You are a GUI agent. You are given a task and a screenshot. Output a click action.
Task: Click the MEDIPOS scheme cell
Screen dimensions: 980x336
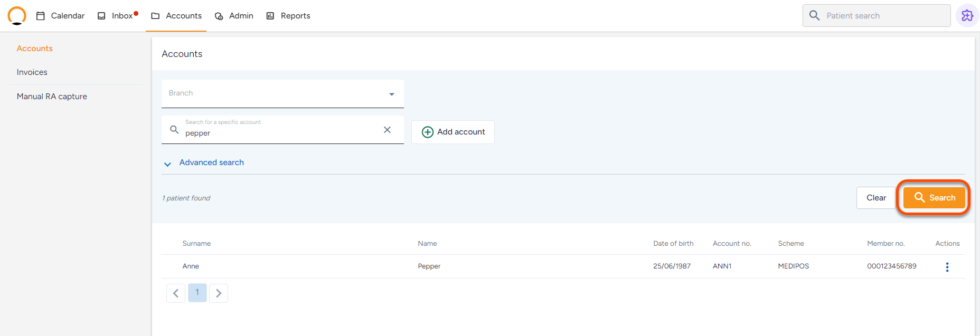click(x=794, y=266)
